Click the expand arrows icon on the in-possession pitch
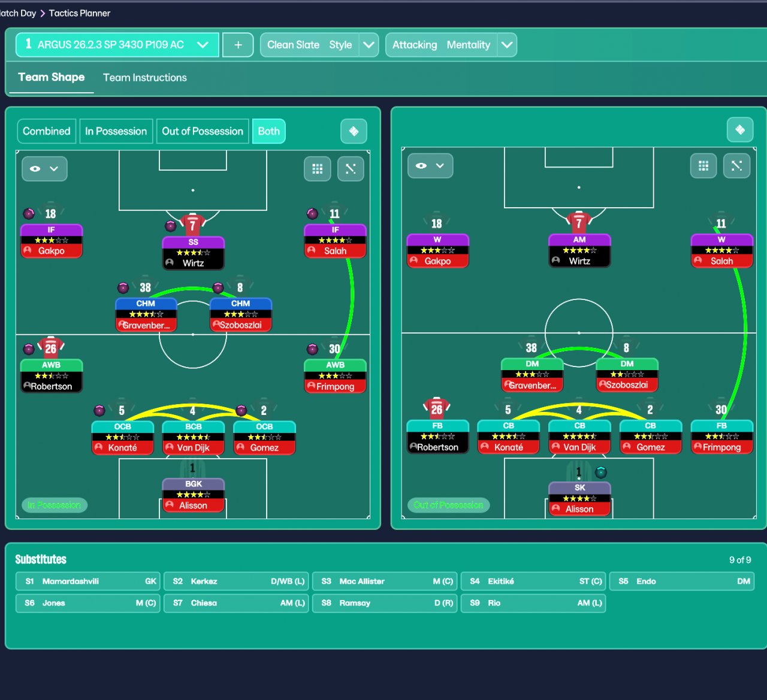The width and height of the screenshot is (767, 700). (351, 169)
